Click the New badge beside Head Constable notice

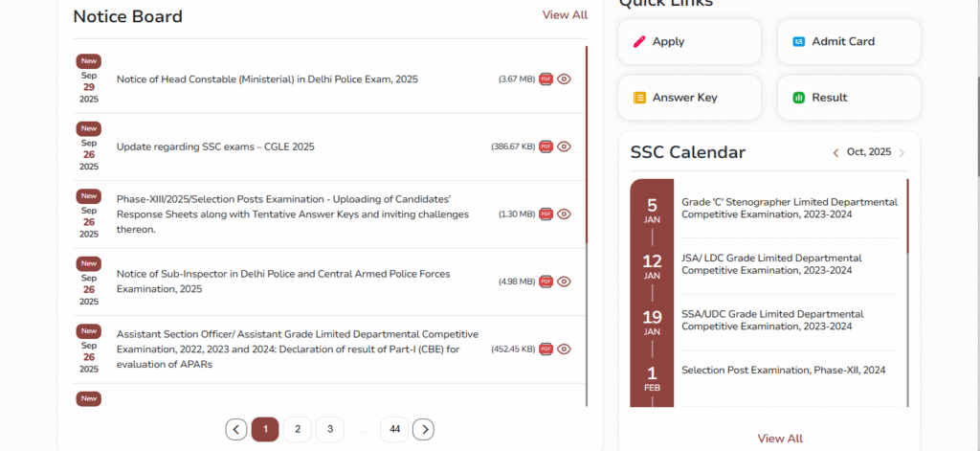[x=89, y=60]
